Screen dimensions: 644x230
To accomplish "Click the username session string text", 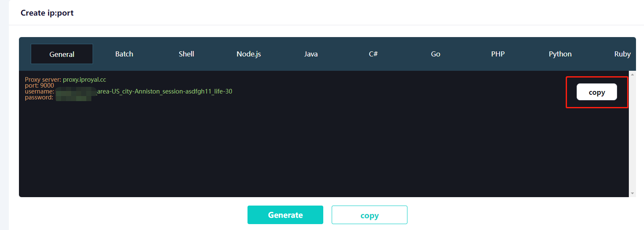I will coord(164,91).
